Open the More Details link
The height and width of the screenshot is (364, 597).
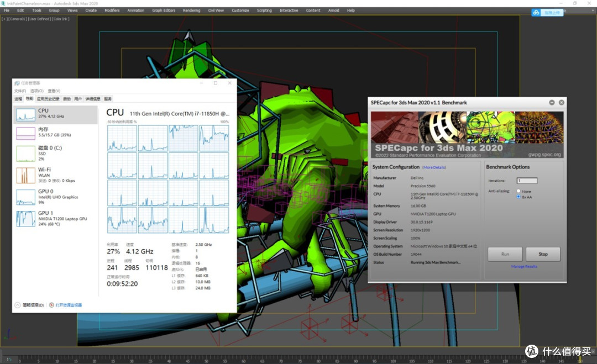point(434,167)
